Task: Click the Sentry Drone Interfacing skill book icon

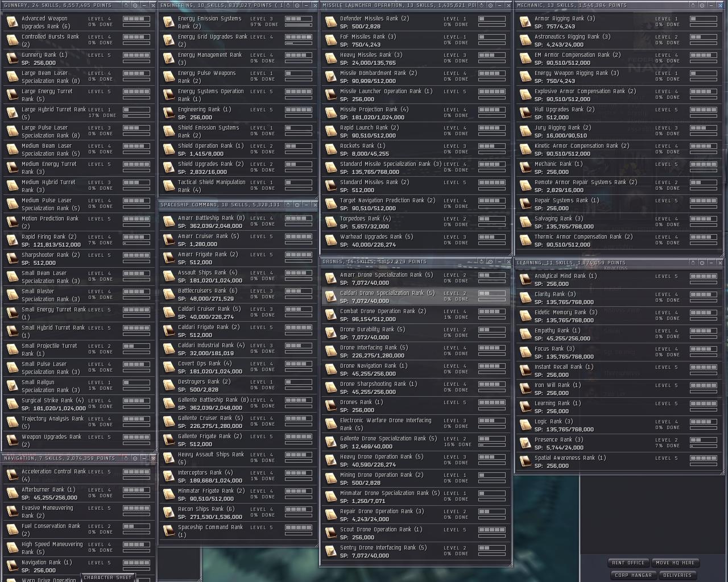Action: [x=330, y=551]
